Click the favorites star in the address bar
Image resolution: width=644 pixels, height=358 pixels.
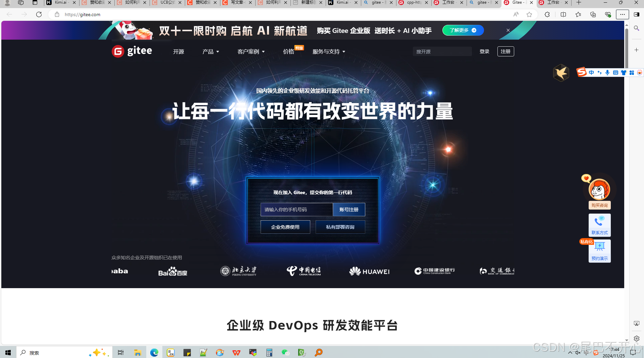coord(529,14)
